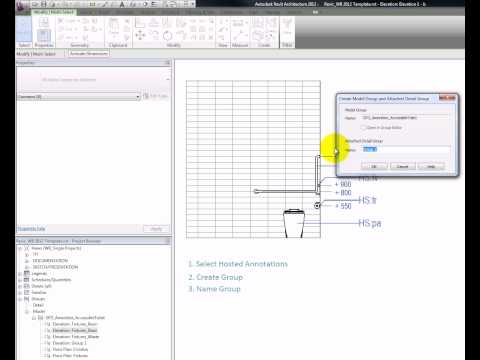Collapse the Groups node in Project Browser
The image size is (480, 360).
pos(20,299)
